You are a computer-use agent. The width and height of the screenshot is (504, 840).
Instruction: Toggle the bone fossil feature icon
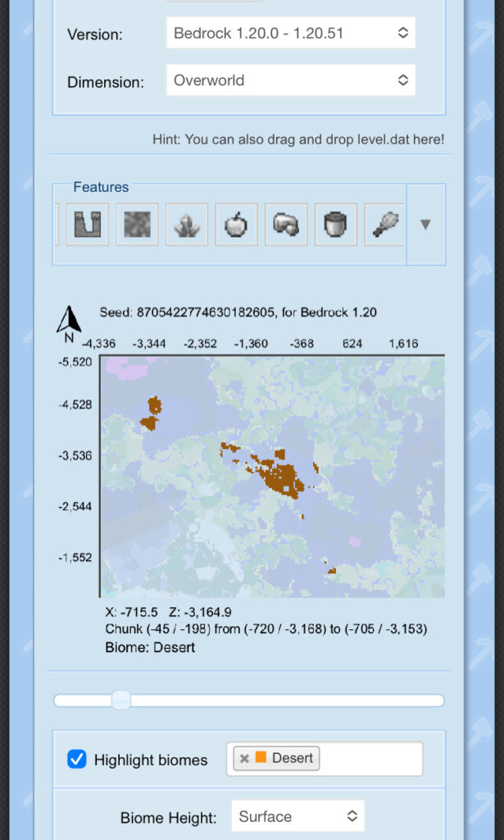tap(286, 225)
